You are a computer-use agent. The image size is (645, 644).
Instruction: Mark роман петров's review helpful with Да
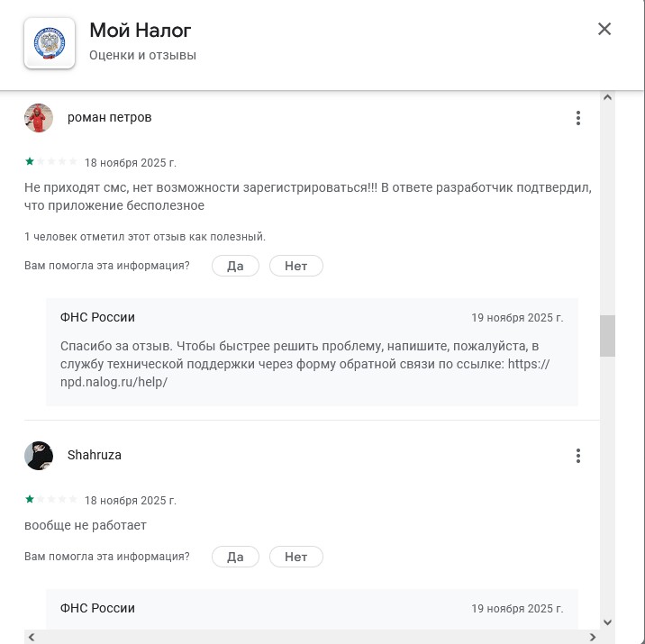(x=235, y=266)
